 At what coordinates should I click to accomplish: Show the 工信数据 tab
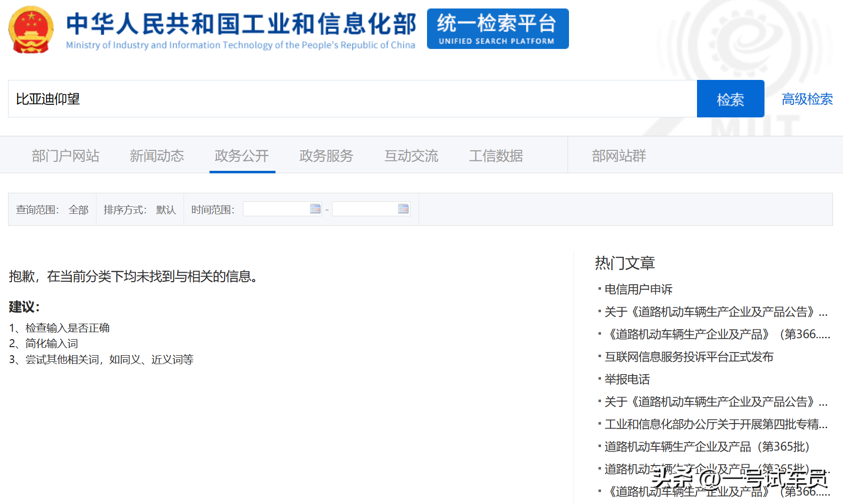(x=496, y=156)
